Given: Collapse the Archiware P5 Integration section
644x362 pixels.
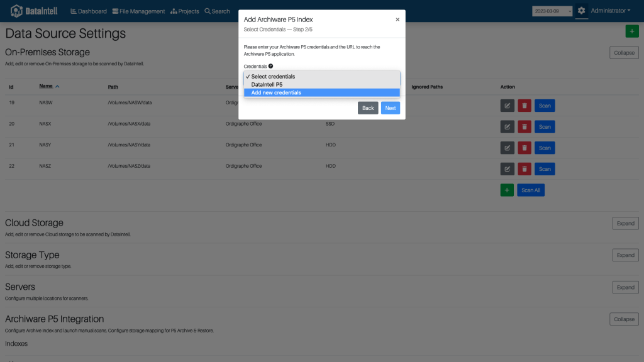Looking at the screenshot, I should point(624,319).
